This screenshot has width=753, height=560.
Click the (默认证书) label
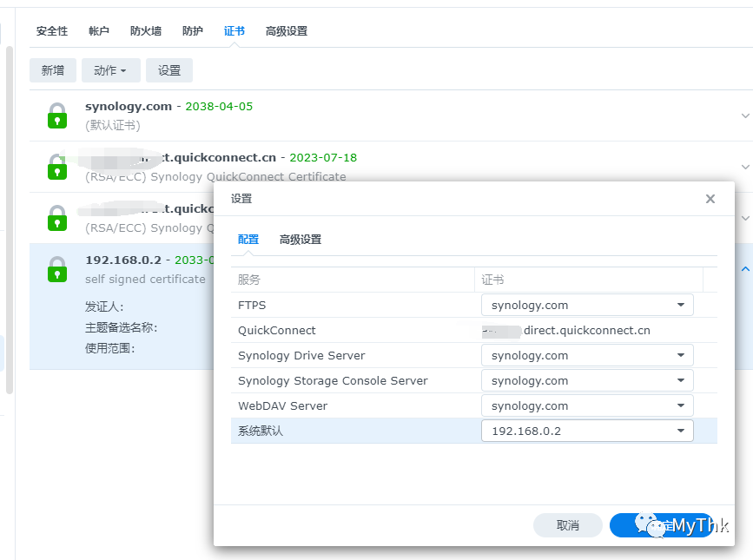(113, 125)
